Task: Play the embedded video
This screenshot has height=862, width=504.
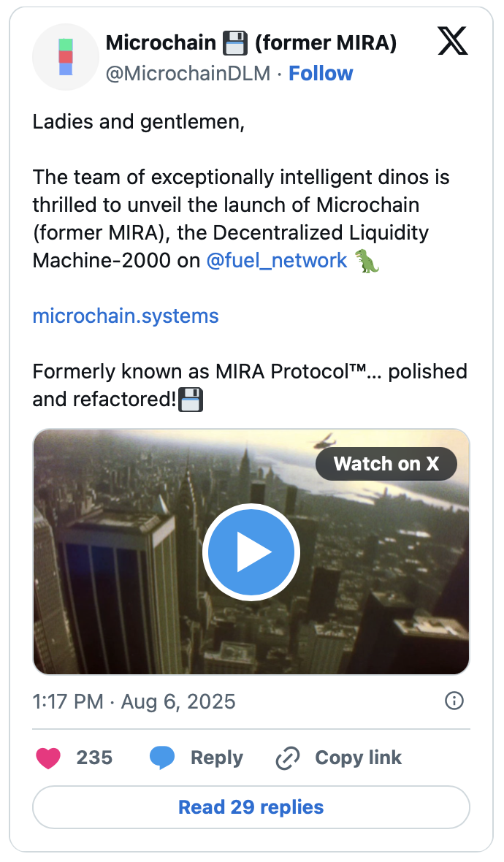Action: coord(251,553)
